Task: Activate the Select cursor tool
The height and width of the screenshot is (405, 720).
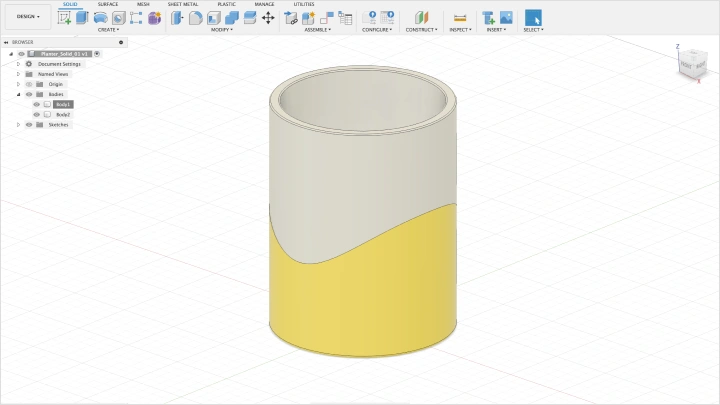Action: coord(533,17)
